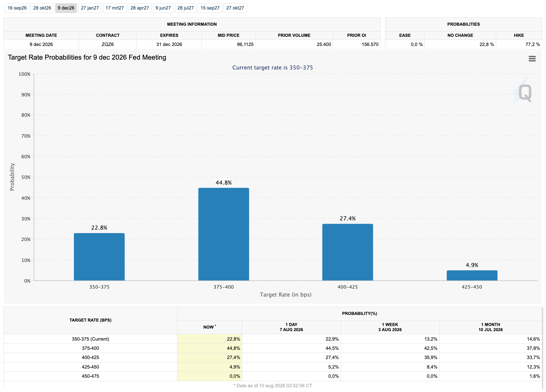
Task: Open the 27 jan27 meeting tab
Action: pos(90,8)
